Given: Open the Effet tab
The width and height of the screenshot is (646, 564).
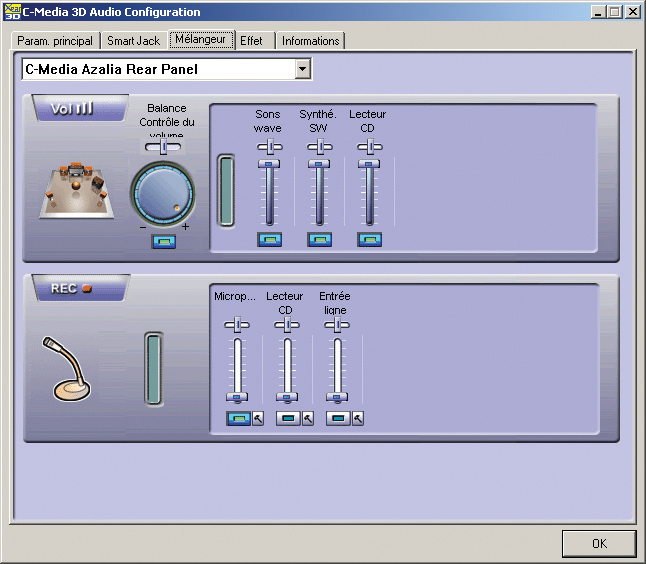Looking at the screenshot, I should (x=251, y=41).
